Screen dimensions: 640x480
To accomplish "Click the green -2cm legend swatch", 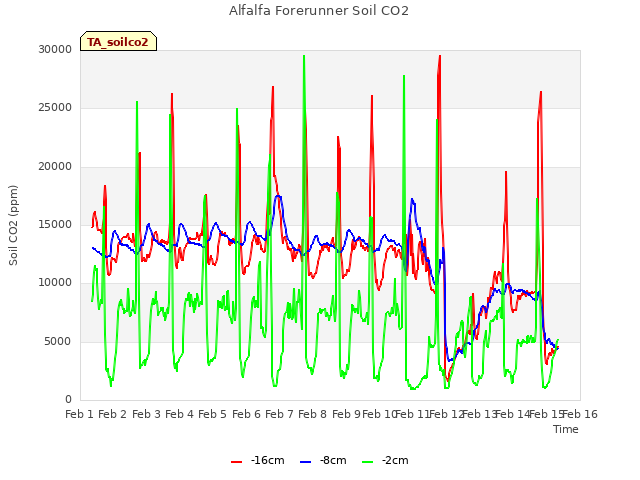I will pos(367,462).
